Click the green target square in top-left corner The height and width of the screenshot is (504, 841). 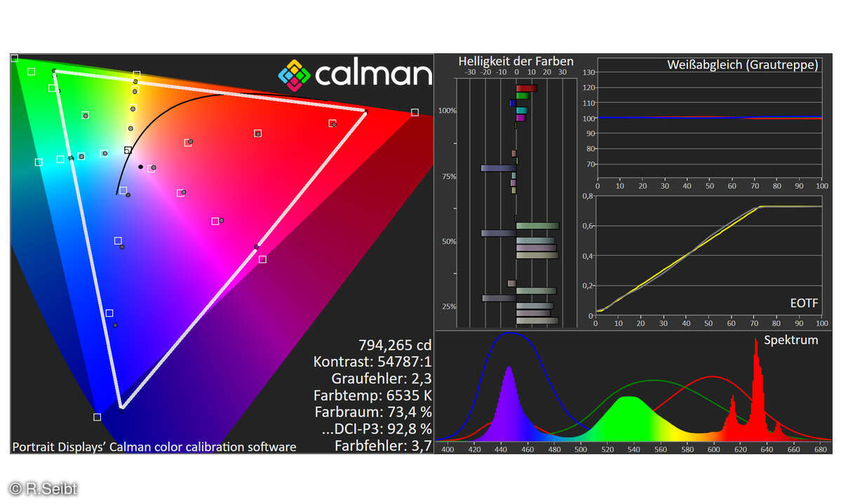click(14, 58)
